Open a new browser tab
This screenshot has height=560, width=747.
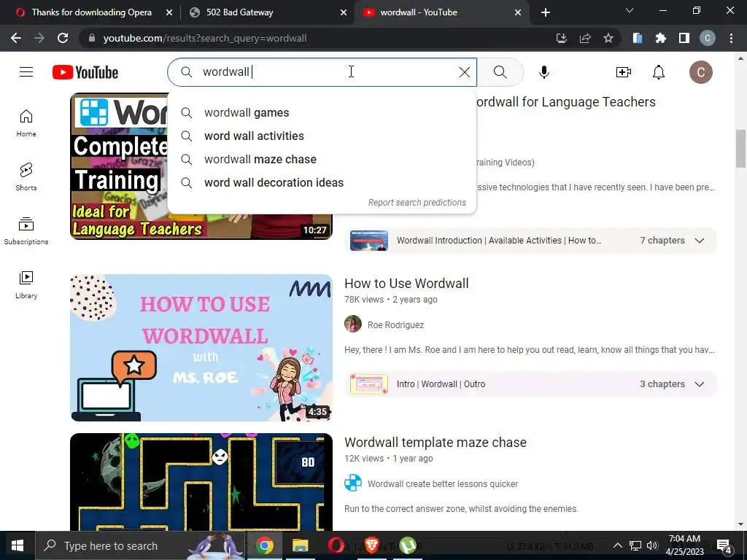546,12
